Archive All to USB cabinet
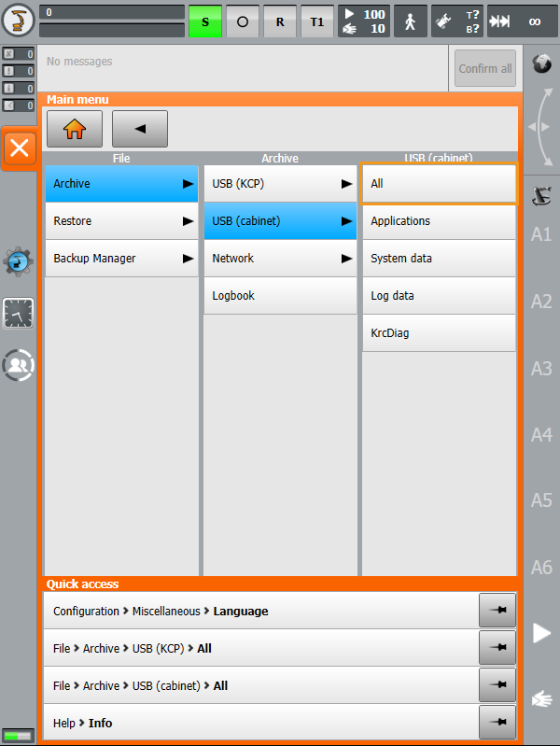 coord(439,184)
